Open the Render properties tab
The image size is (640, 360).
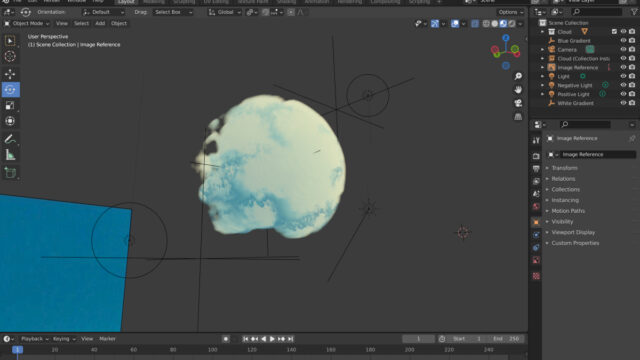536,156
